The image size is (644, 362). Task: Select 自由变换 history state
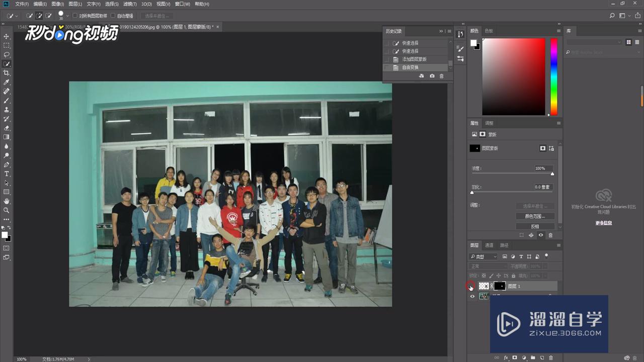click(416, 67)
